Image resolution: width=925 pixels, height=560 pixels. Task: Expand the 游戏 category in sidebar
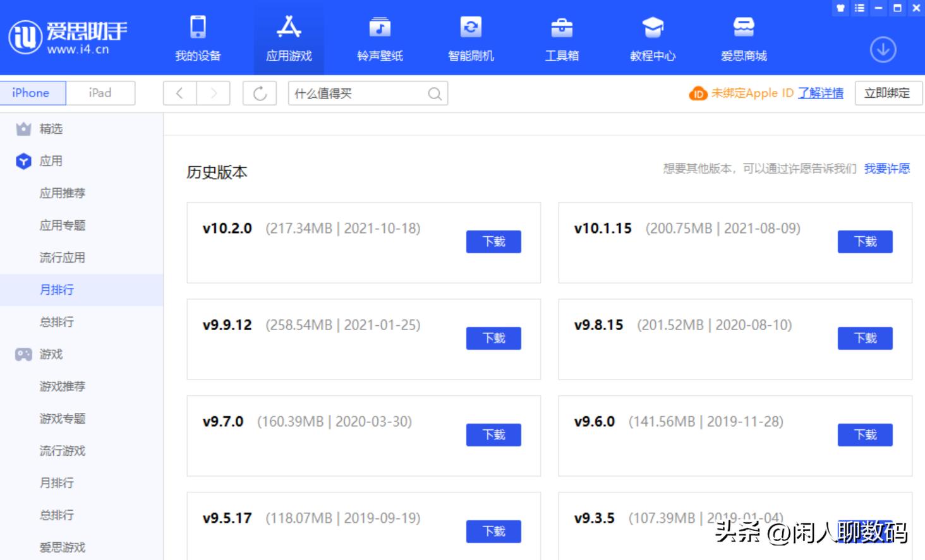(50, 354)
